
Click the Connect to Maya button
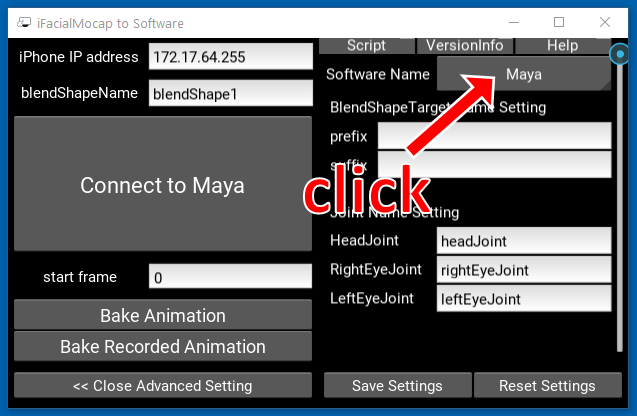point(163,184)
